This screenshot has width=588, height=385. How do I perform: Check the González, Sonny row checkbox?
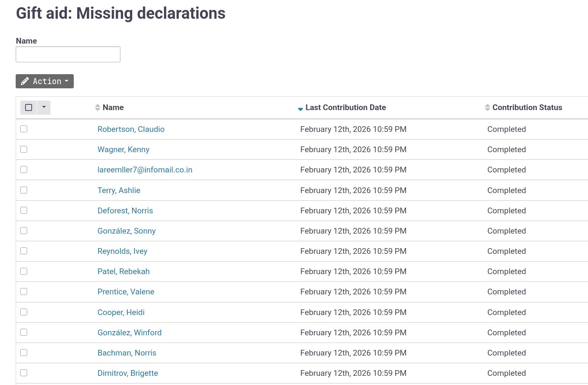pos(24,231)
